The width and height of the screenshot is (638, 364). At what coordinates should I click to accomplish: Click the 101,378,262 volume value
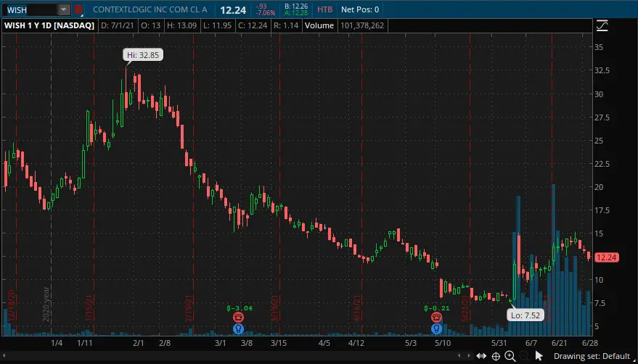362,25
